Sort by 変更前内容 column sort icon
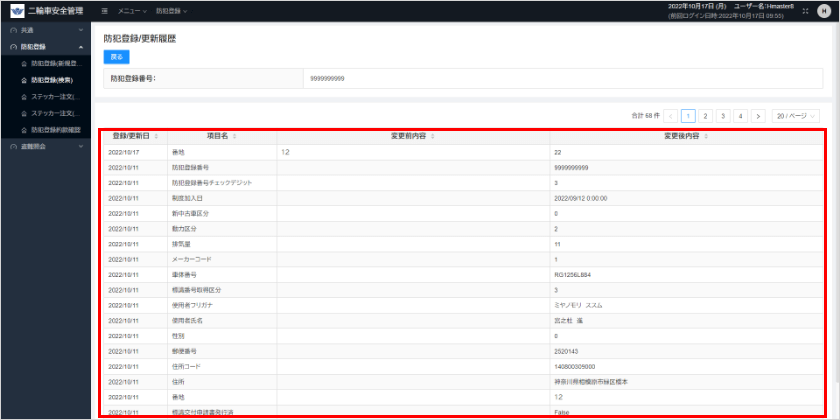Screen dimensions: 840x420 click(x=432, y=137)
